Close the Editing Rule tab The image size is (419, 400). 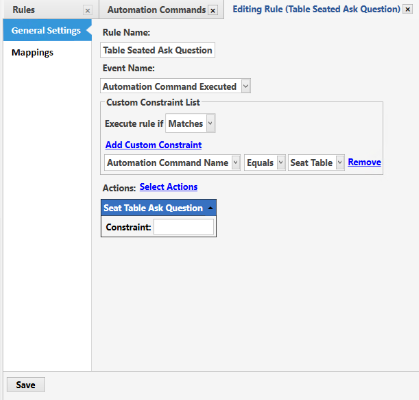[407, 9]
